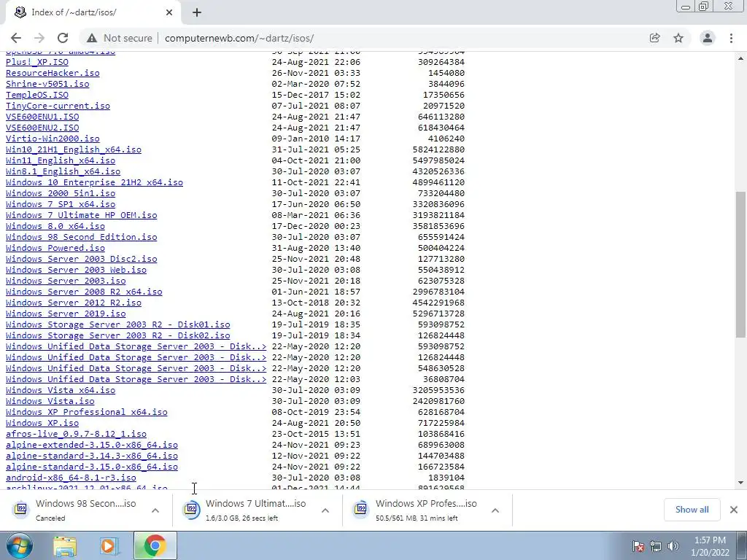
Task: Click Windows 7 SP1 x64.iso link
Action: click(61, 204)
